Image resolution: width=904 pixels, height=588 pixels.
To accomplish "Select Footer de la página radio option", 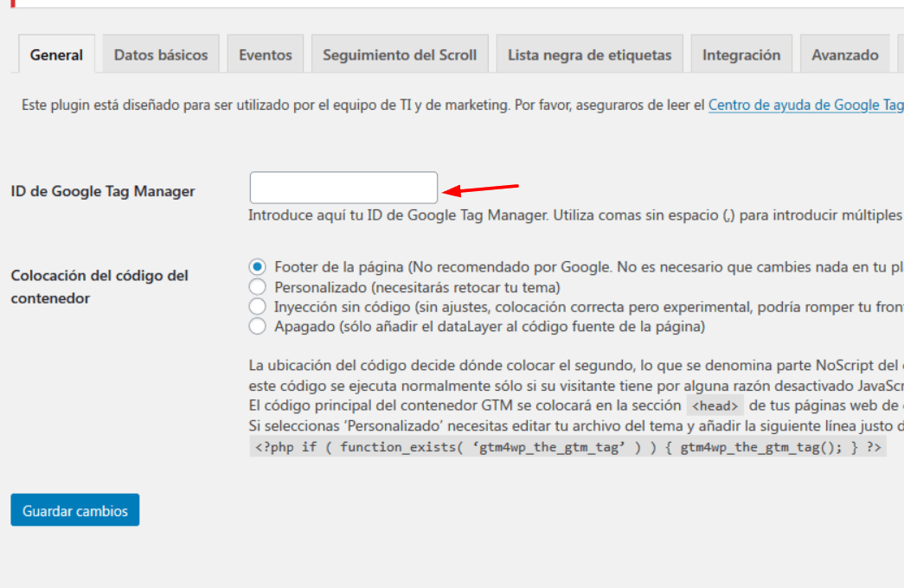I will [257, 267].
